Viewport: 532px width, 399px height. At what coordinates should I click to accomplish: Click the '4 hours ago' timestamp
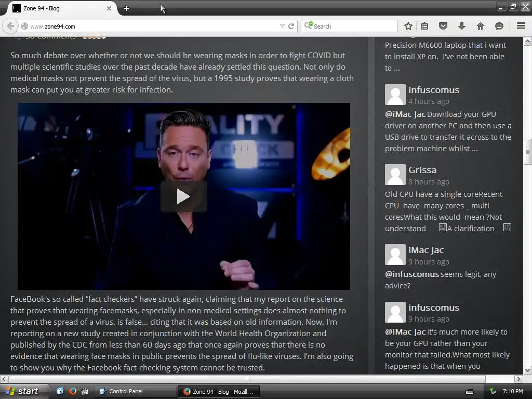(429, 101)
